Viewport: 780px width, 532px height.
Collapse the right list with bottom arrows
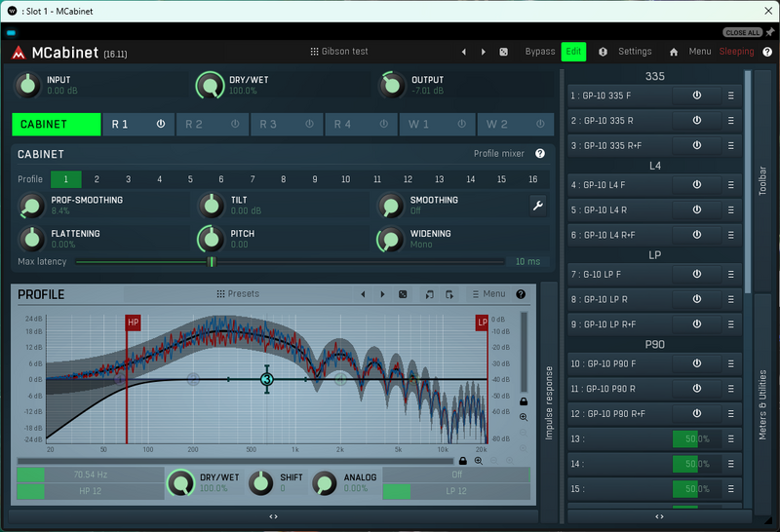click(659, 516)
